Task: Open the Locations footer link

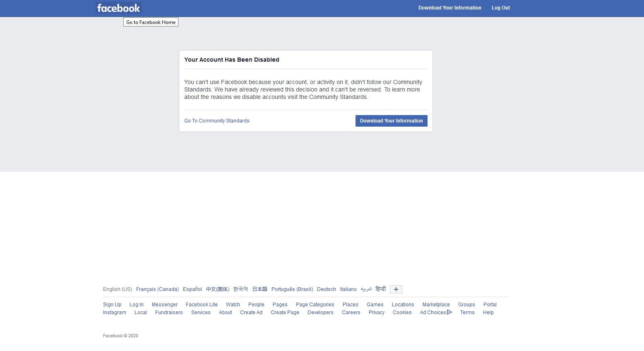Action: [x=403, y=305]
